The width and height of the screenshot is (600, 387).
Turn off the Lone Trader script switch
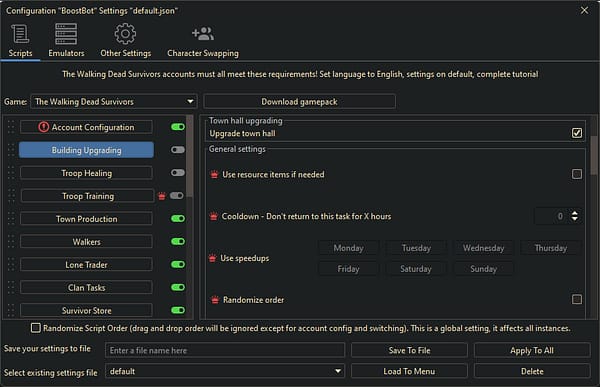pos(178,265)
